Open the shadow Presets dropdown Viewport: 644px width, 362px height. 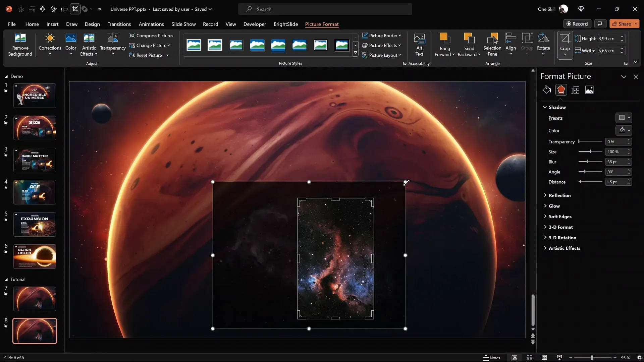click(624, 118)
